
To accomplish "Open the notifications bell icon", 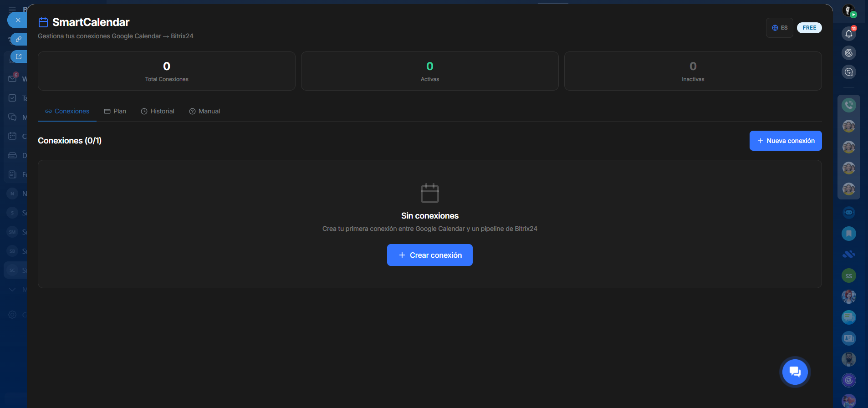I will click(848, 34).
